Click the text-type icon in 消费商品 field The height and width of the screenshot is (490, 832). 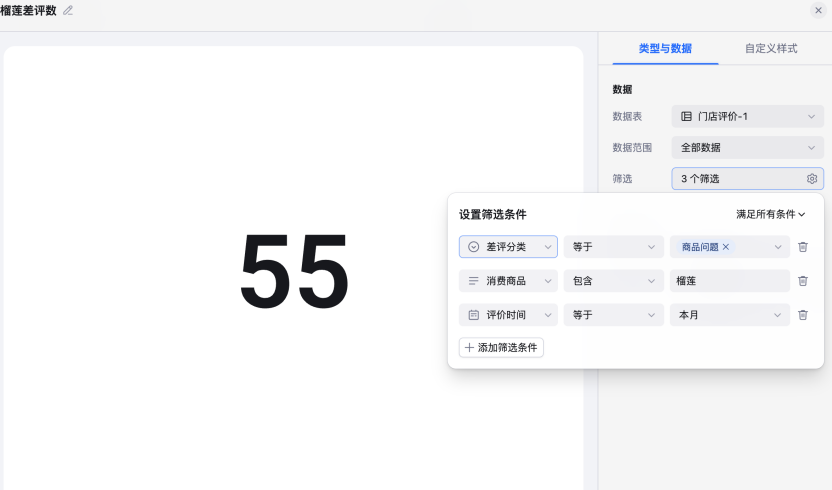coord(473,281)
